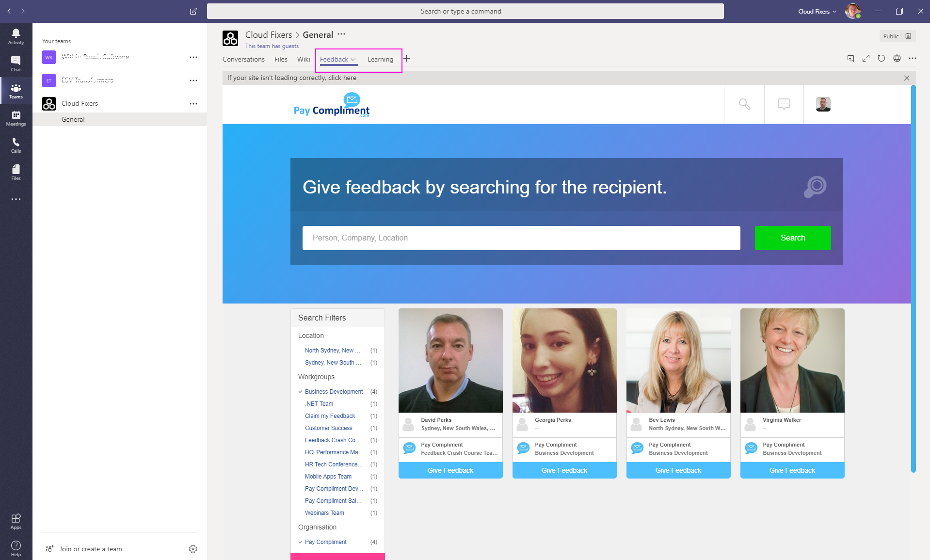Open General channel more options ellipsis
Viewport: 930px width, 560px height.
point(341,34)
